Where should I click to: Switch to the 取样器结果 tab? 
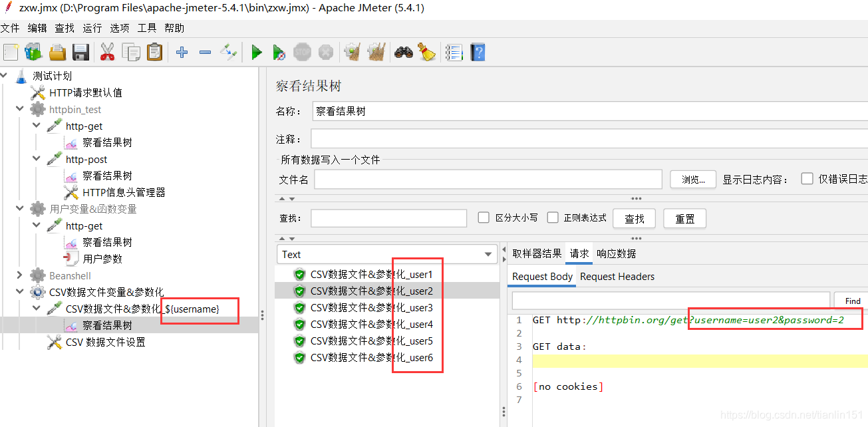(x=537, y=253)
